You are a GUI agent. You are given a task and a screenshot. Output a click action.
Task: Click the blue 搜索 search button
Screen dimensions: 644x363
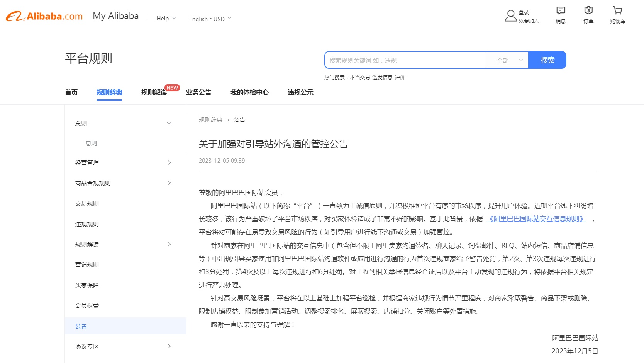click(547, 60)
